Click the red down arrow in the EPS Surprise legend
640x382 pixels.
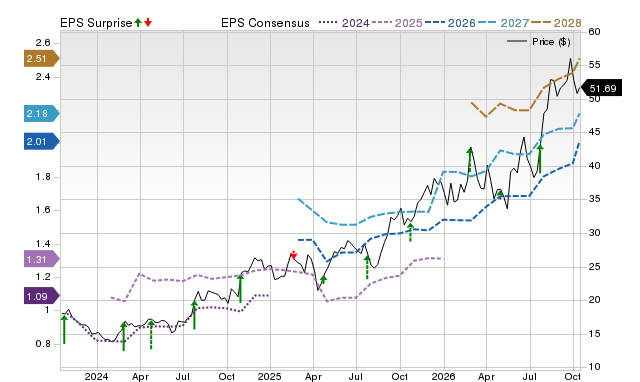pos(148,22)
